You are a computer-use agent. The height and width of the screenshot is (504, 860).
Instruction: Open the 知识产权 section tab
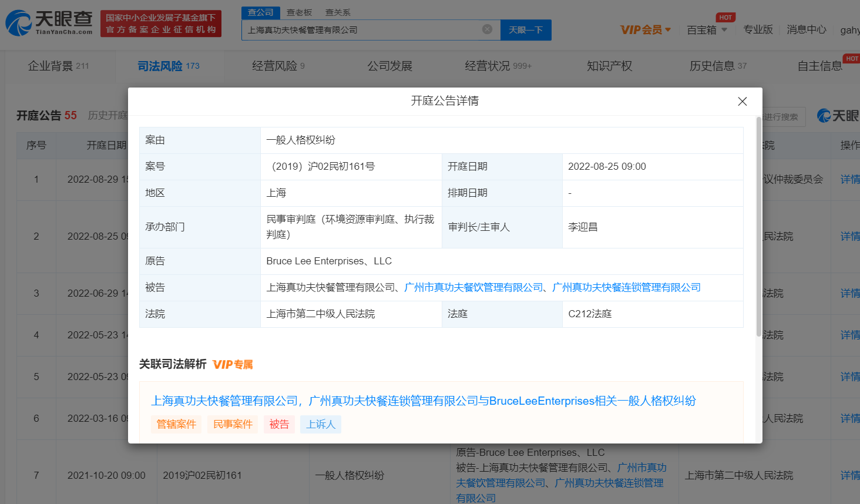click(609, 66)
